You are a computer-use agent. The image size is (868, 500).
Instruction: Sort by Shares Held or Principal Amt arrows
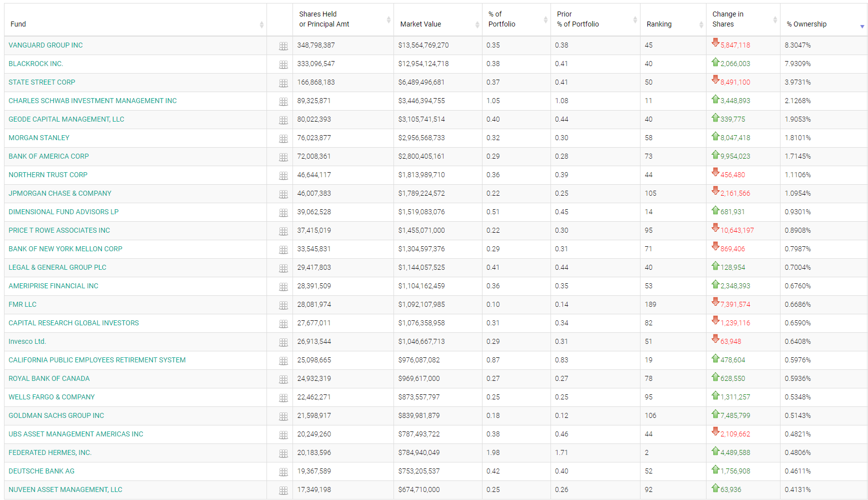(388, 20)
